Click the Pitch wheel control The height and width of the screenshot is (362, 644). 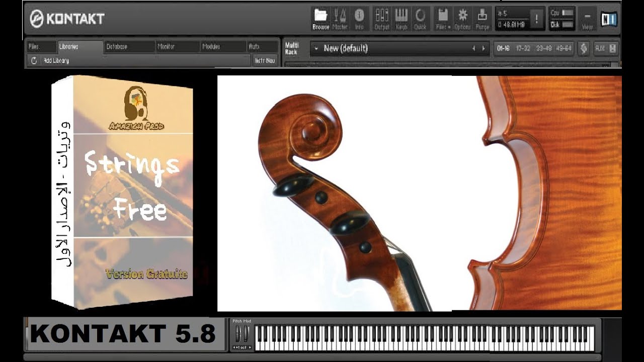tap(238, 334)
